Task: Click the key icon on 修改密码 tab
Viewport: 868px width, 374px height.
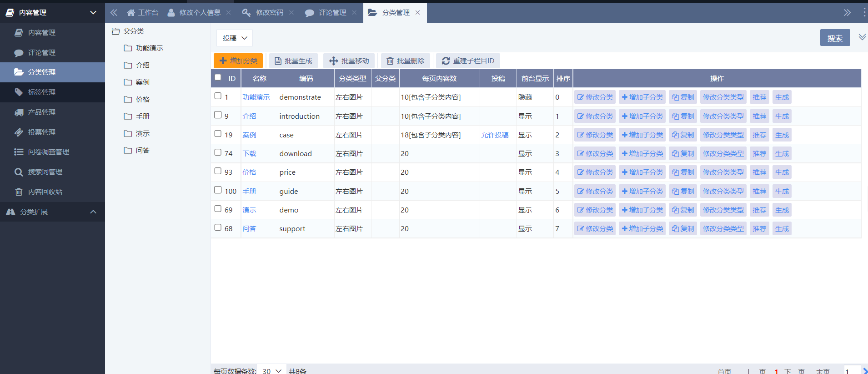Action: coord(246,13)
